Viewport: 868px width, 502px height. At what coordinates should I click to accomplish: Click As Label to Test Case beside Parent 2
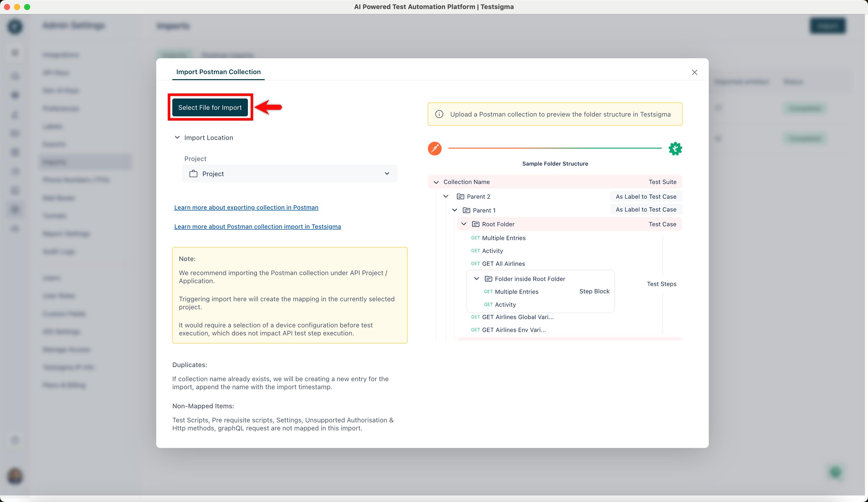pyautogui.click(x=646, y=196)
